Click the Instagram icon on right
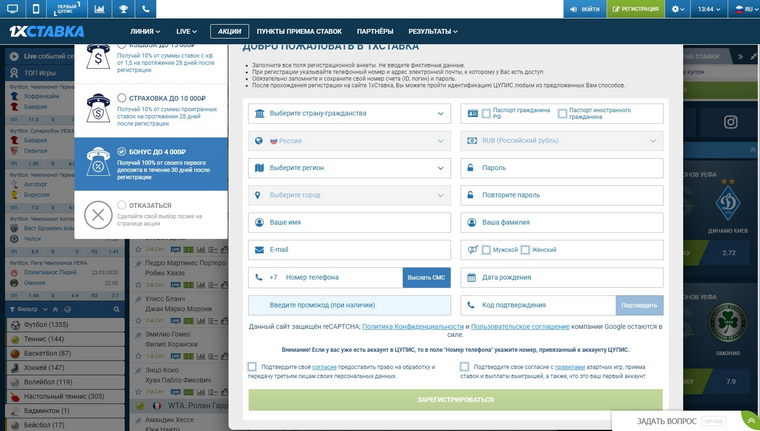Viewport: 760px width, 431px height. click(730, 122)
